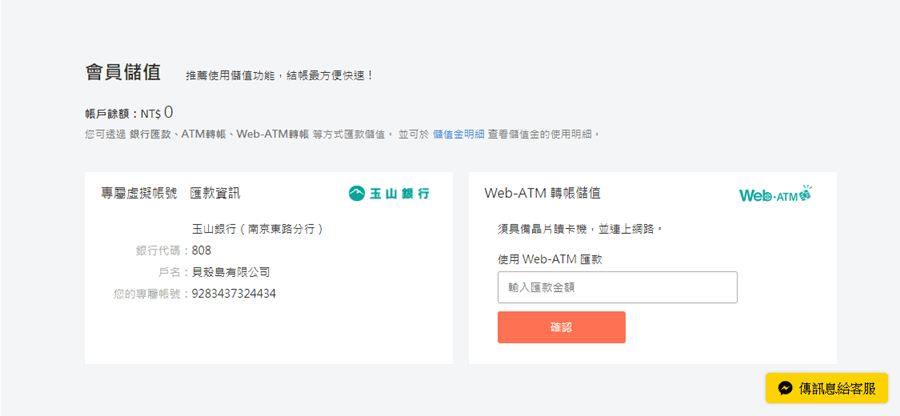Click the card reader requirement note
The image size is (900, 416).
point(580,229)
